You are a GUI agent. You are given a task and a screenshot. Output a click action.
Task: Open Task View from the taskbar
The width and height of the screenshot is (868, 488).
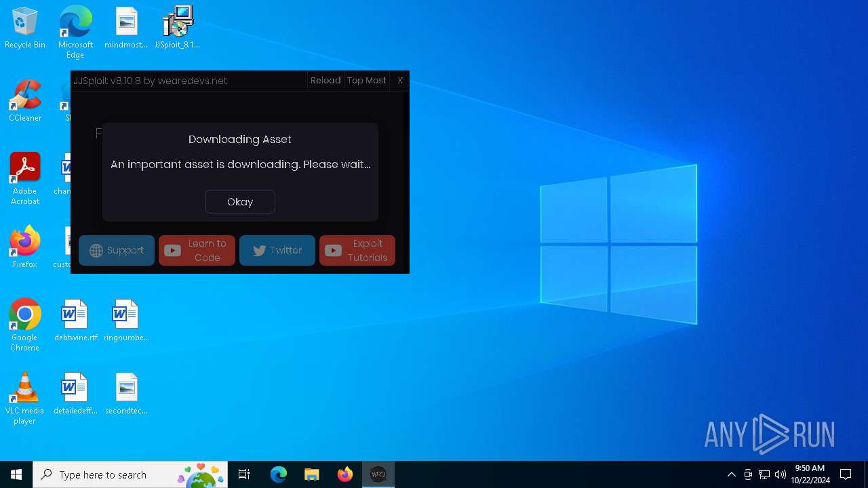(x=245, y=474)
